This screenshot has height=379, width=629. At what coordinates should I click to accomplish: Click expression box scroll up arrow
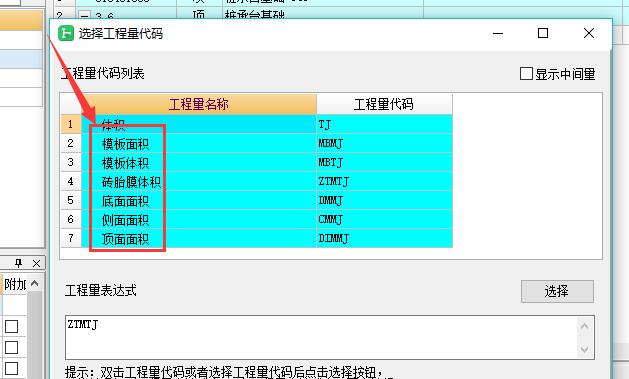[x=584, y=326]
